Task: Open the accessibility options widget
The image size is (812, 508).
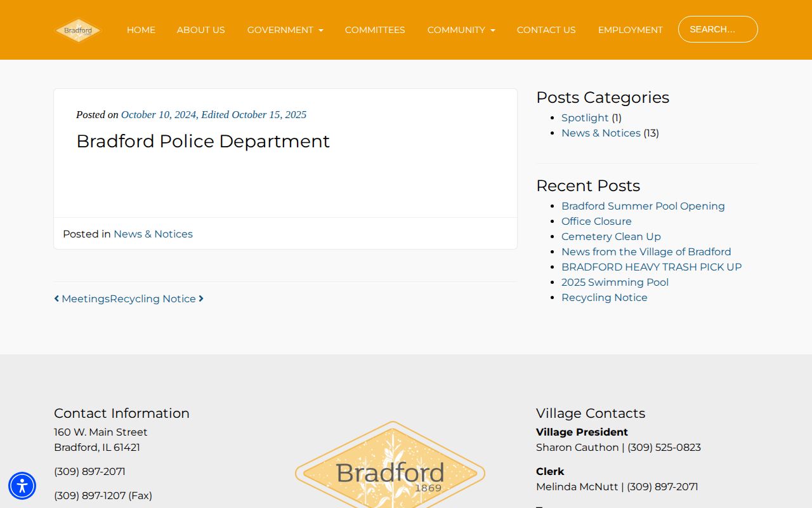Action: tap(22, 486)
